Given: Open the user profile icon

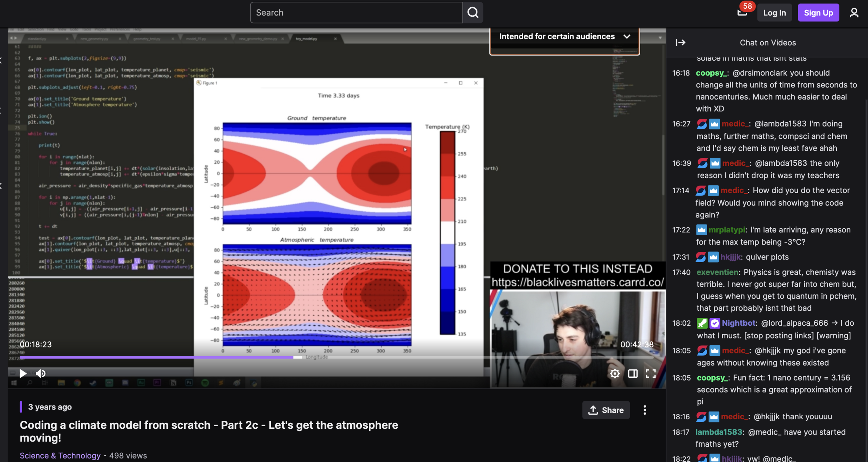Looking at the screenshot, I should (854, 13).
